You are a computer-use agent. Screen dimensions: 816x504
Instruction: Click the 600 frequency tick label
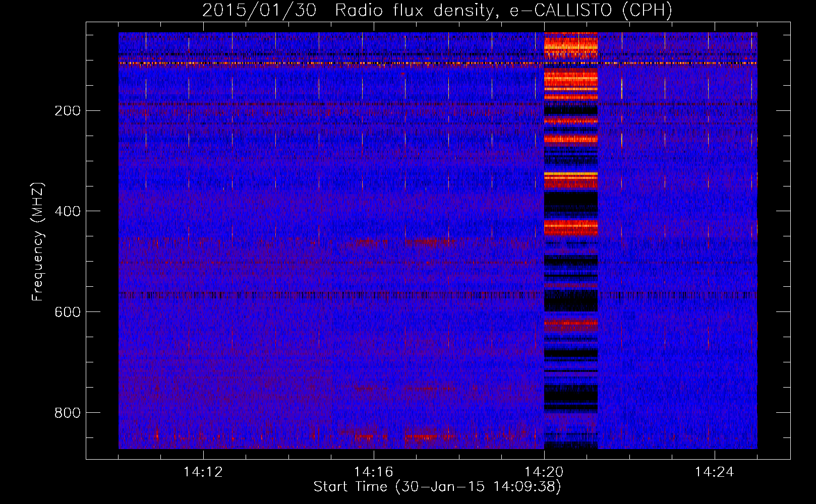[x=67, y=312]
